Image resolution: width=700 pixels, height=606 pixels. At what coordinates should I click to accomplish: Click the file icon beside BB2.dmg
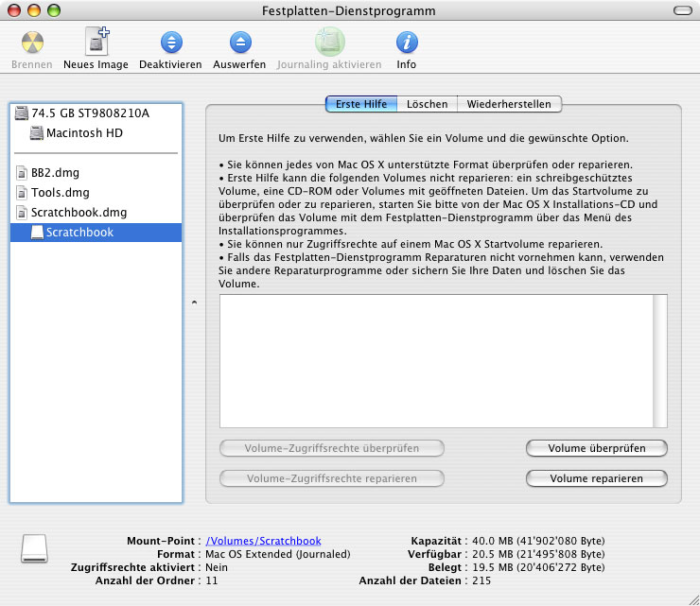(22, 173)
